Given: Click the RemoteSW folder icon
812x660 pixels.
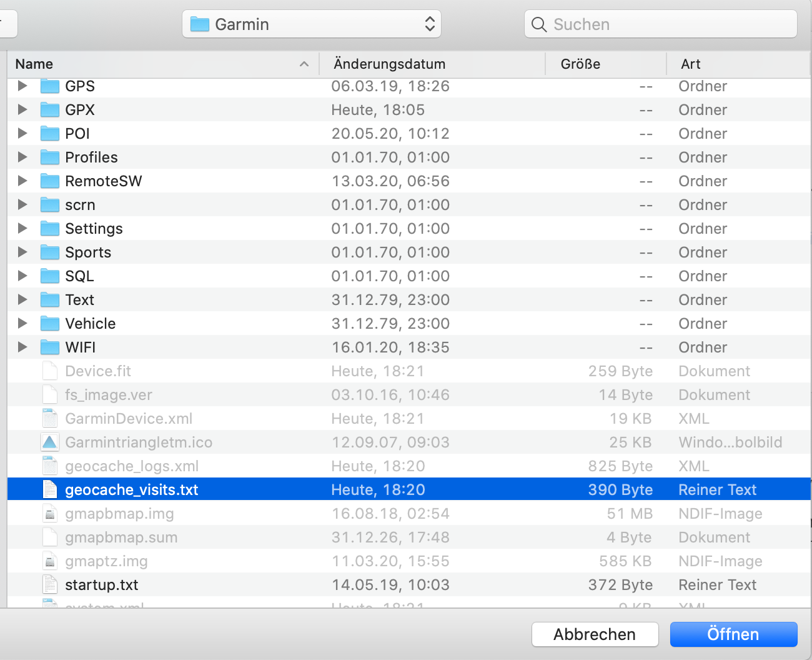Looking at the screenshot, I should [x=50, y=181].
